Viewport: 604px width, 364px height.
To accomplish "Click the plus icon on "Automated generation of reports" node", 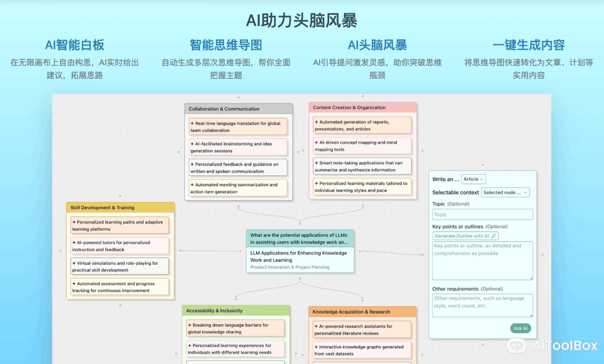I will [316, 122].
